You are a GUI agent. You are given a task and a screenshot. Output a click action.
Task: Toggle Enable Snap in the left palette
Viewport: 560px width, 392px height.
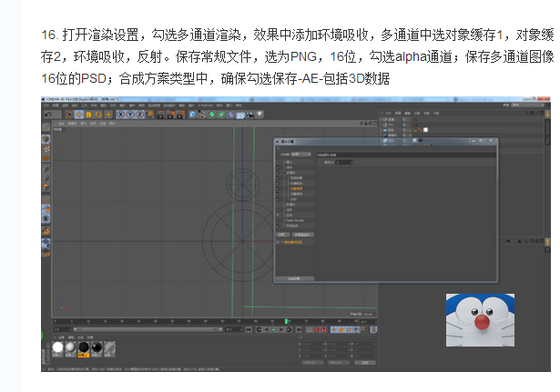click(x=46, y=231)
